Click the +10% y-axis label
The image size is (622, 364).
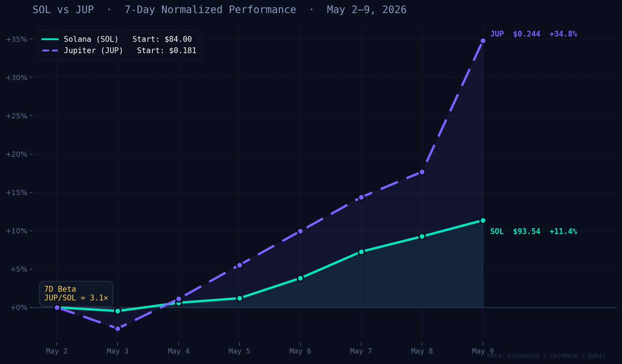(17, 230)
